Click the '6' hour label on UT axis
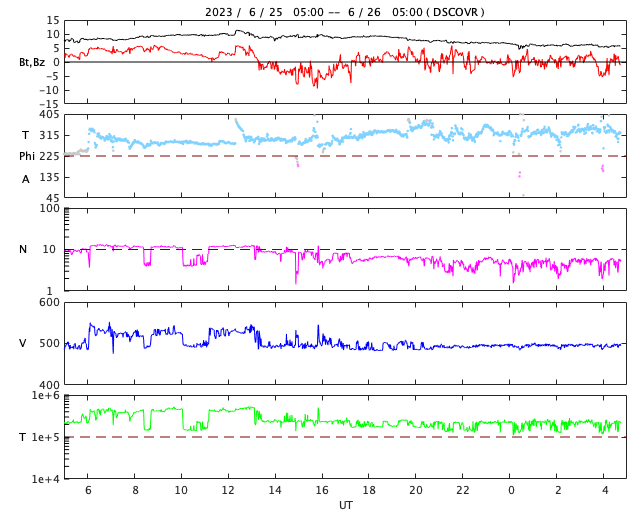The width and height of the screenshot is (640, 512). [x=88, y=490]
